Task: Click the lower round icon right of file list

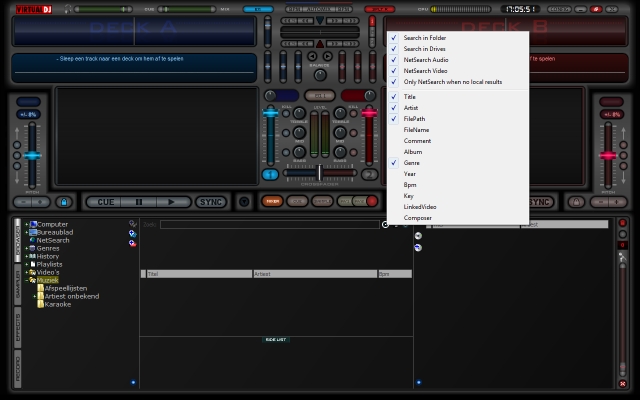Action: click(418, 247)
